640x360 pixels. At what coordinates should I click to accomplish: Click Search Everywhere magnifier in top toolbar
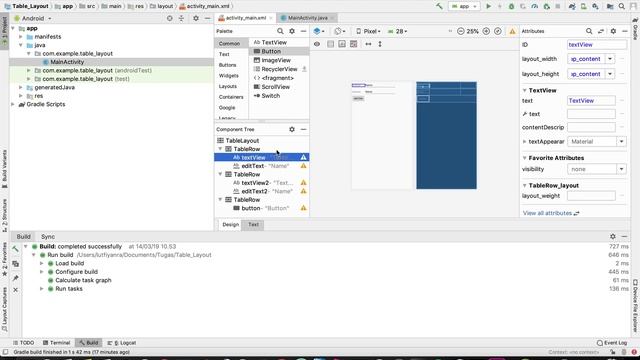point(622,7)
